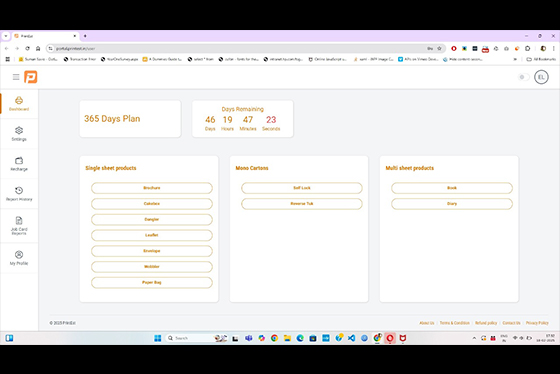Click the 365 Days Plan text
The height and width of the screenshot is (374, 560).
(x=112, y=119)
